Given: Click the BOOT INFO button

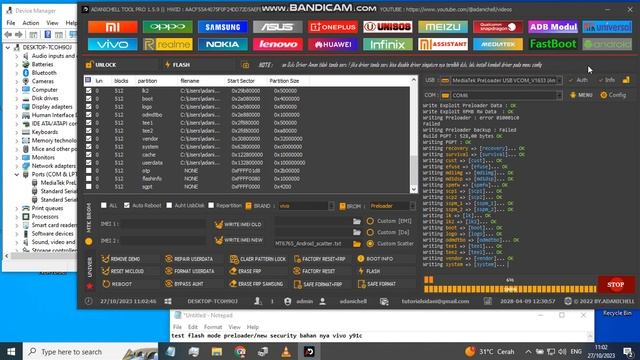Looking at the screenshot, I should pos(375,259).
